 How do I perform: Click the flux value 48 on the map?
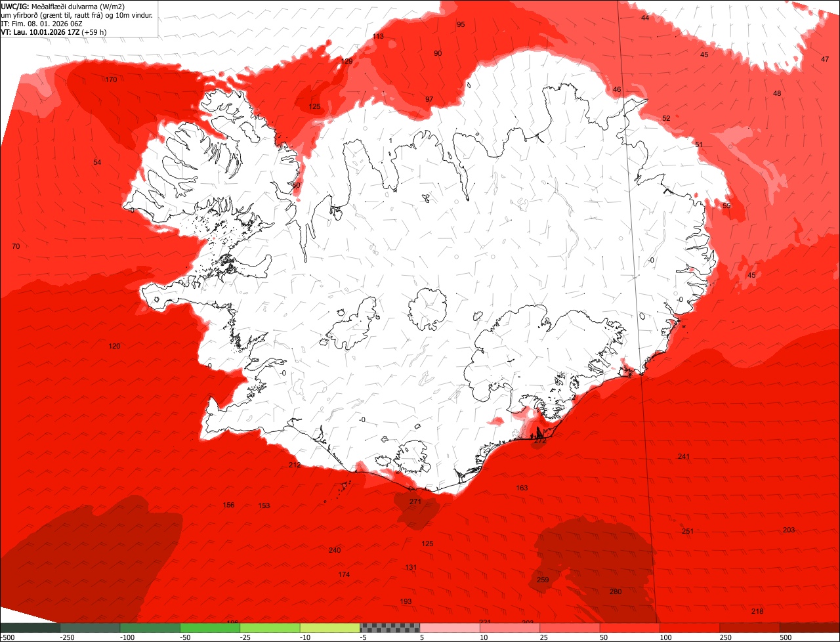click(x=777, y=93)
